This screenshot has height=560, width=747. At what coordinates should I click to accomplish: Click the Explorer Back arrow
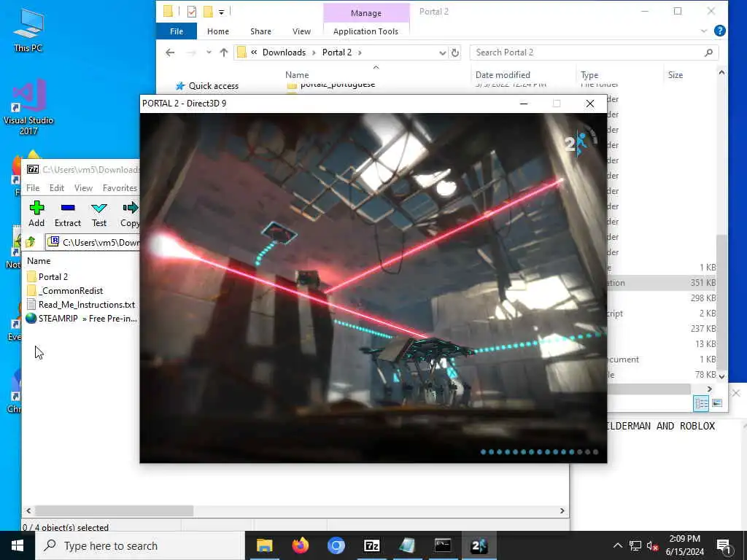pyautogui.click(x=170, y=52)
